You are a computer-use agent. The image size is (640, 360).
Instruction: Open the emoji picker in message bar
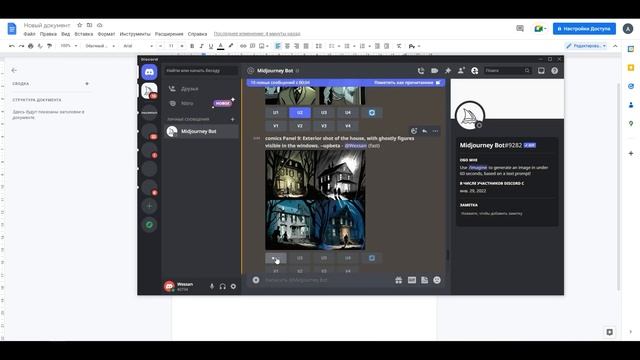[437, 280]
